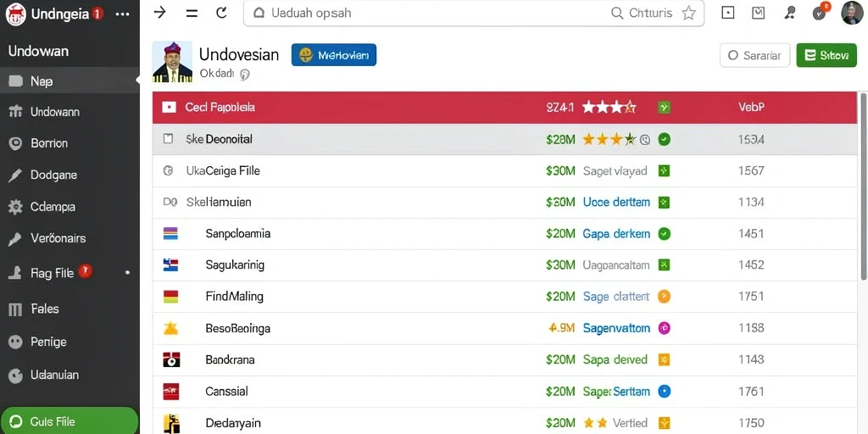
Task: Click orange status icon in FindMaling row
Action: coord(664,297)
